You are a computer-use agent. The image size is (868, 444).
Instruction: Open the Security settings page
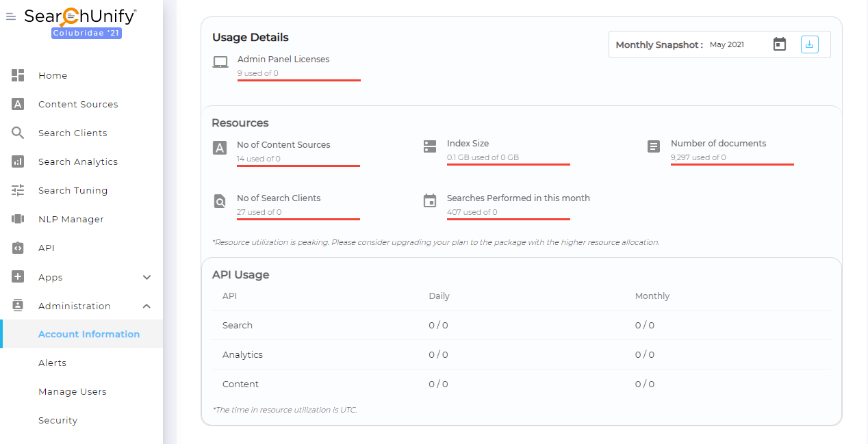pyautogui.click(x=58, y=420)
